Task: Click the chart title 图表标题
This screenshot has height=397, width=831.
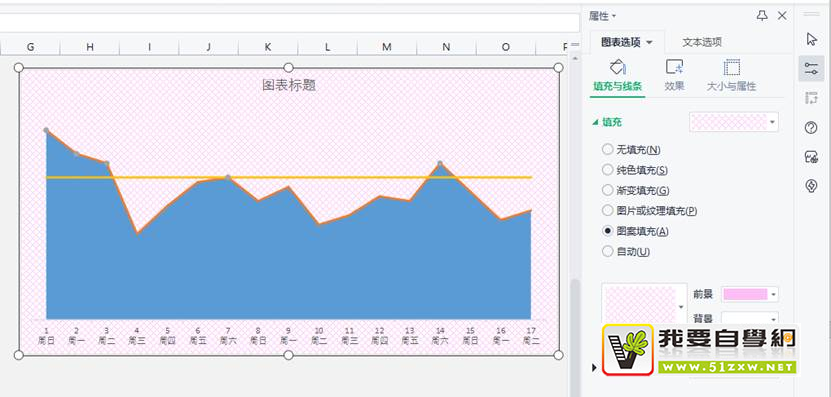Action: coord(289,85)
